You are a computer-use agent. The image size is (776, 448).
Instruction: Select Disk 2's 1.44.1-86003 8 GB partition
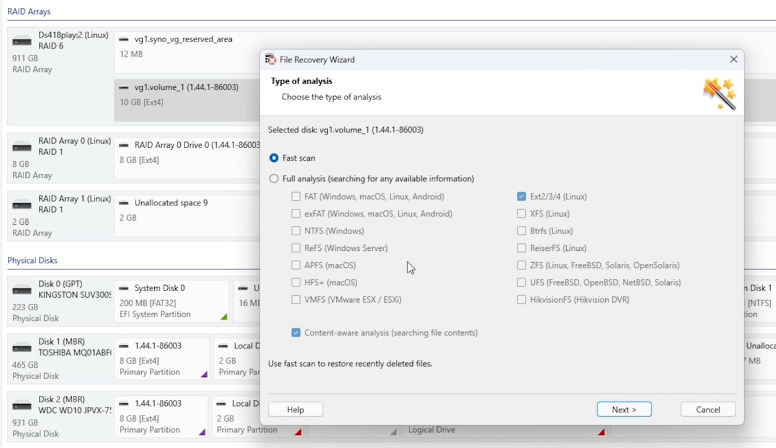(x=161, y=416)
